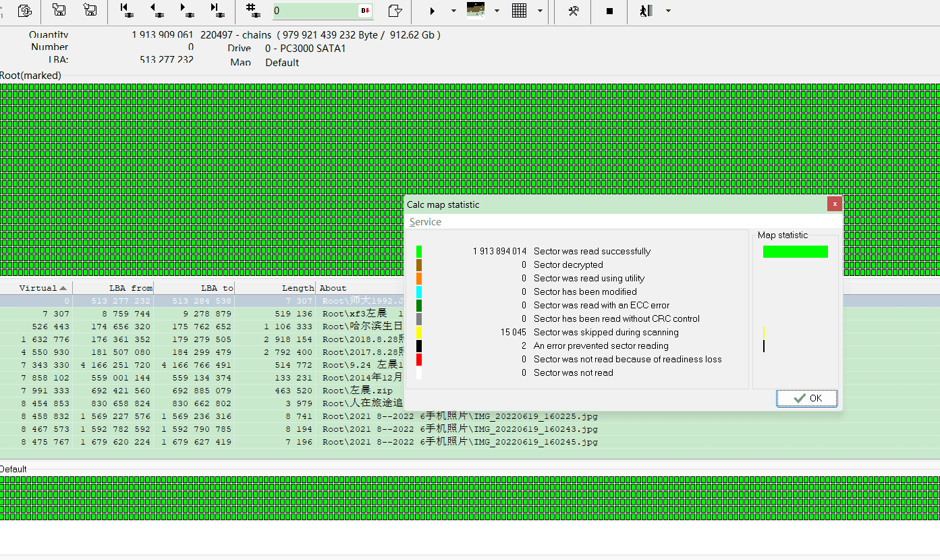Jump to the last chain icon
Viewport: 940px width, 560px height.
click(x=217, y=10)
